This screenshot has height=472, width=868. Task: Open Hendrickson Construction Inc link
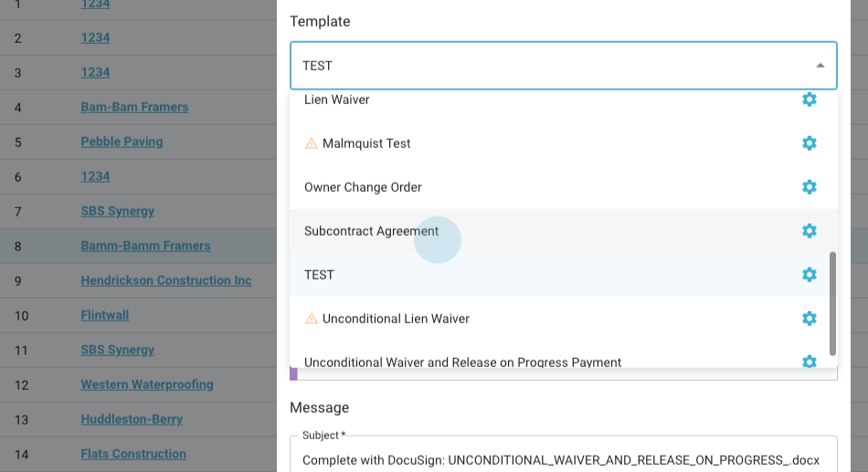click(165, 280)
